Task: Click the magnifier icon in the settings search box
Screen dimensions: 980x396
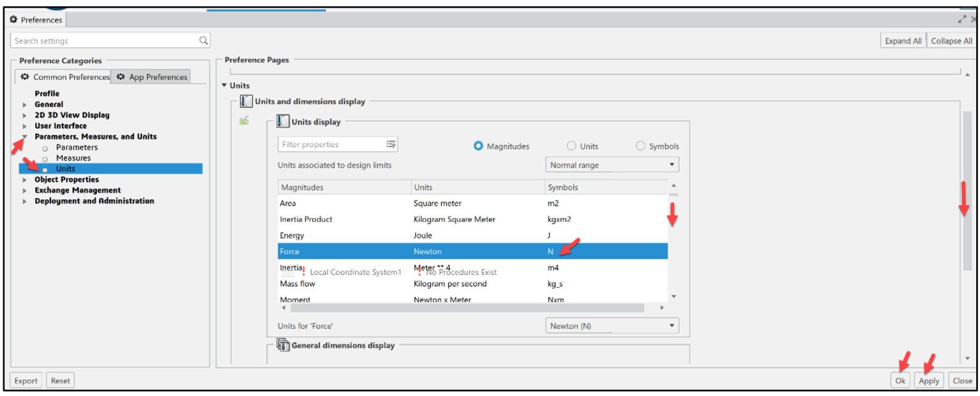Action: pos(204,40)
